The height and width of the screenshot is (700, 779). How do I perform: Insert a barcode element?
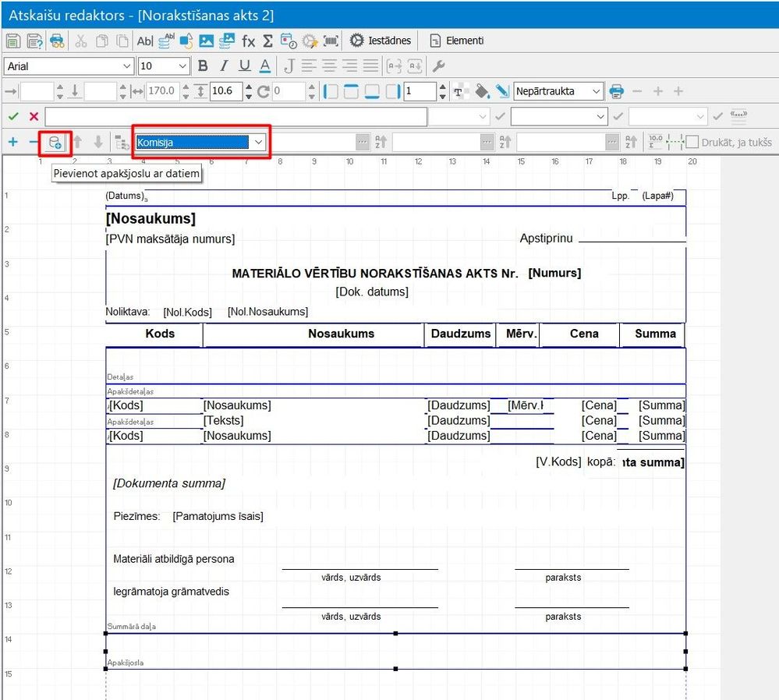[x=331, y=41]
